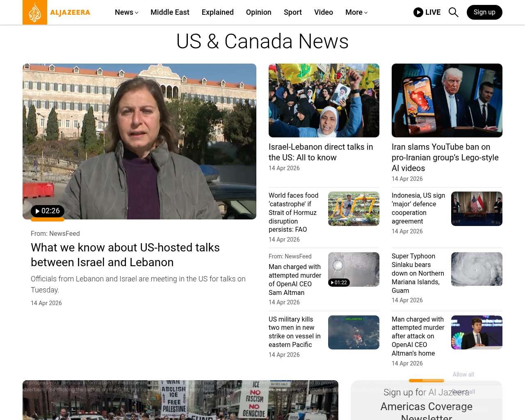Expand the News dropdown menu
The width and height of the screenshot is (525, 420).
click(126, 12)
